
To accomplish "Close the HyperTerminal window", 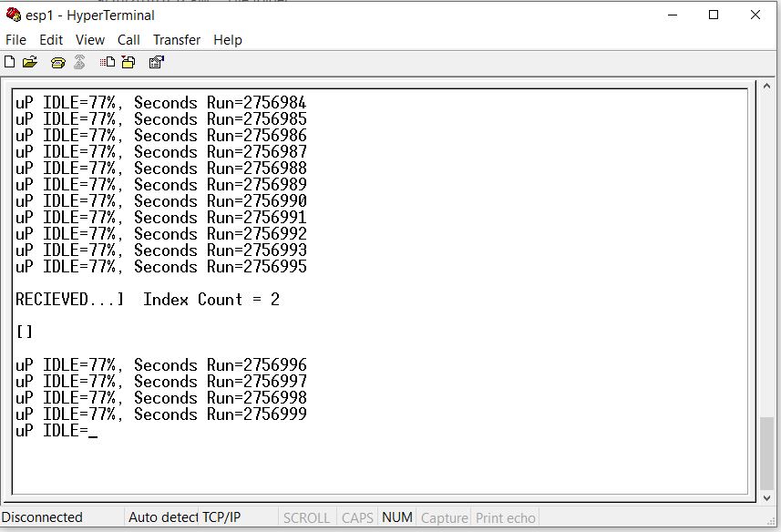I will pyautogui.click(x=755, y=15).
